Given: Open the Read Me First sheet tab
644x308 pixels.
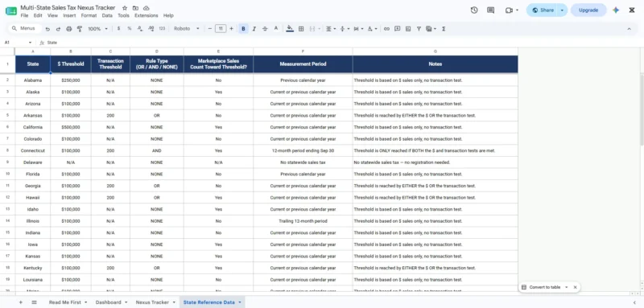Looking at the screenshot, I should (x=68, y=302).
